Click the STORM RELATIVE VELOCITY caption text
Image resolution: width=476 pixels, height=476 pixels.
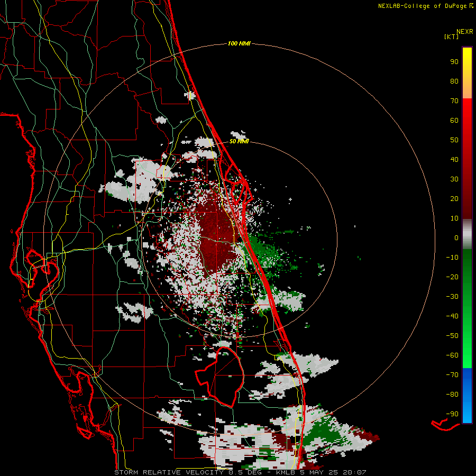(x=171, y=472)
